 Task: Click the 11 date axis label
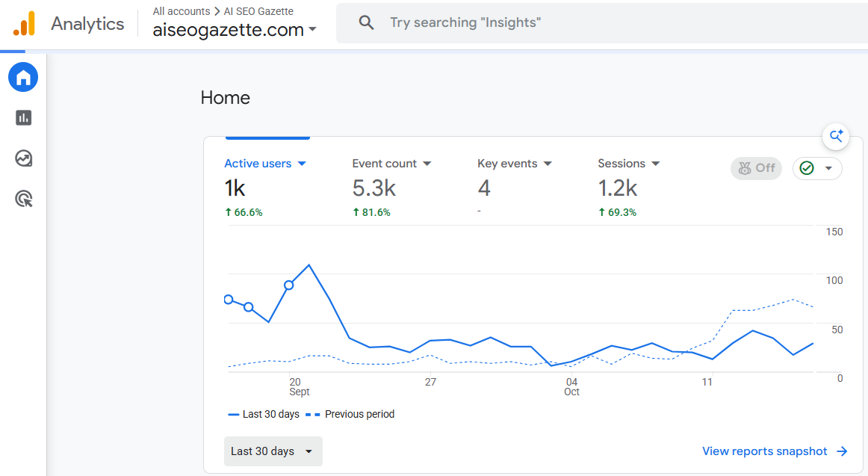point(707,382)
